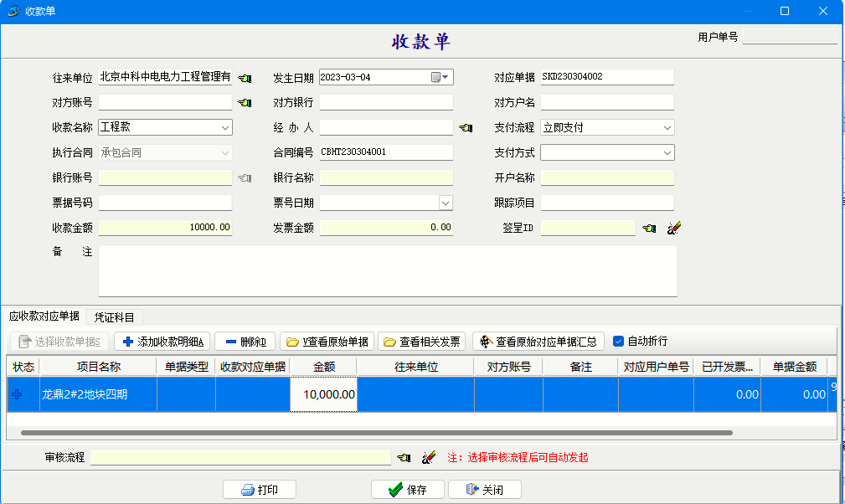The width and height of the screenshot is (845, 504).
Task: Select the 应收款对应单据 tab
Action: click(x=44, y=316)
